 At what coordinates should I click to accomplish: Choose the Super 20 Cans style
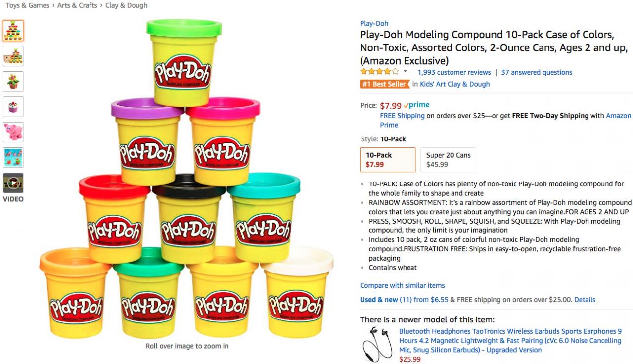point(448,160)
